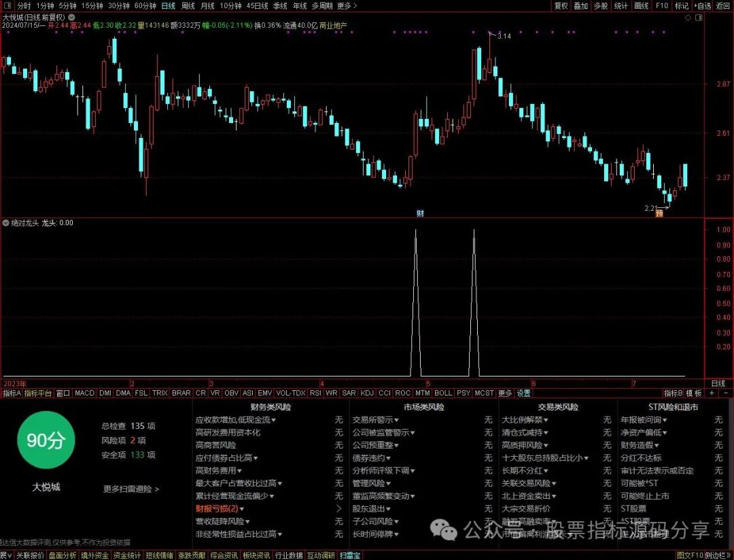Expand 交易所警示 risk item
734x560 pixels.
point(375,420)
